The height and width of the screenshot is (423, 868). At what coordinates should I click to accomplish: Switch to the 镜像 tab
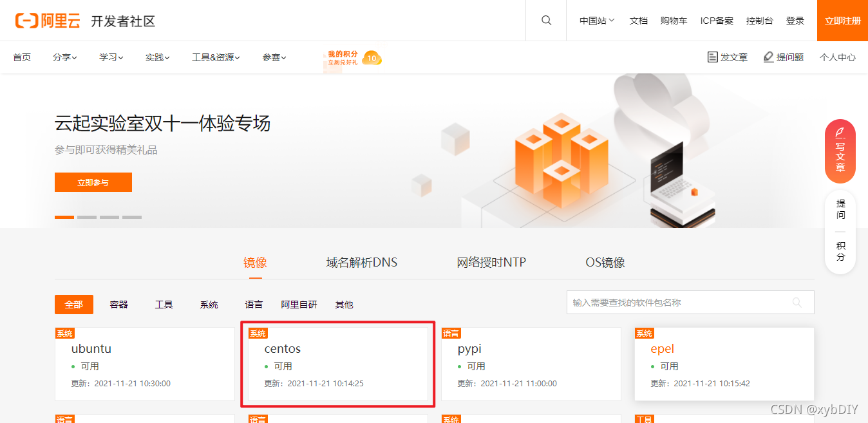pyautogui.click(x=255, y=263)
